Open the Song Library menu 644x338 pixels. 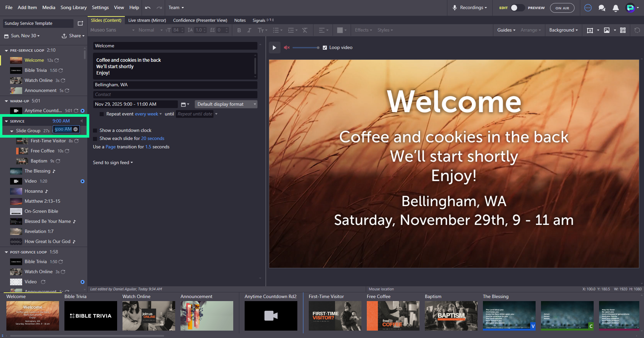tap(73, 8)
